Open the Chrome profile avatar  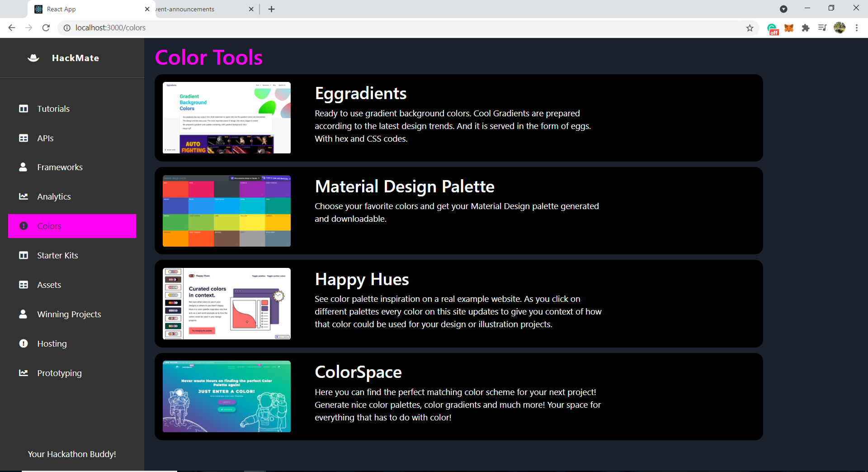(840, 28)
